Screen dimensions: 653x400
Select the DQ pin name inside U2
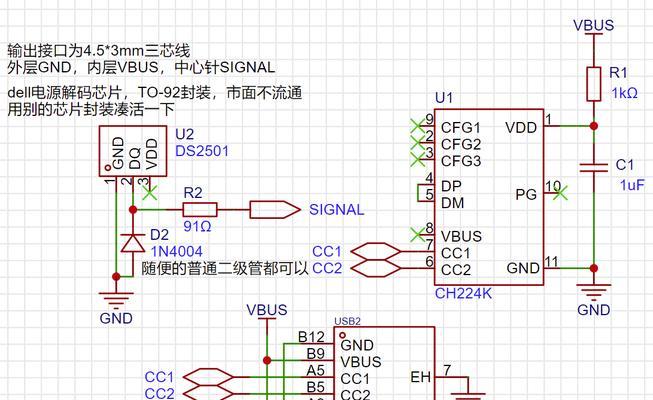135,160
